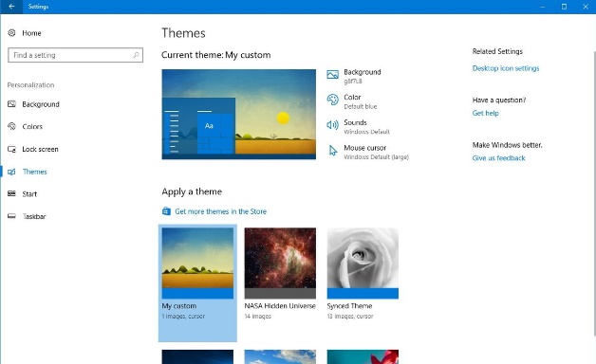Open the Sounds Windows Default option
This screenshot has width=596, height=364.
tap(359, 126)
